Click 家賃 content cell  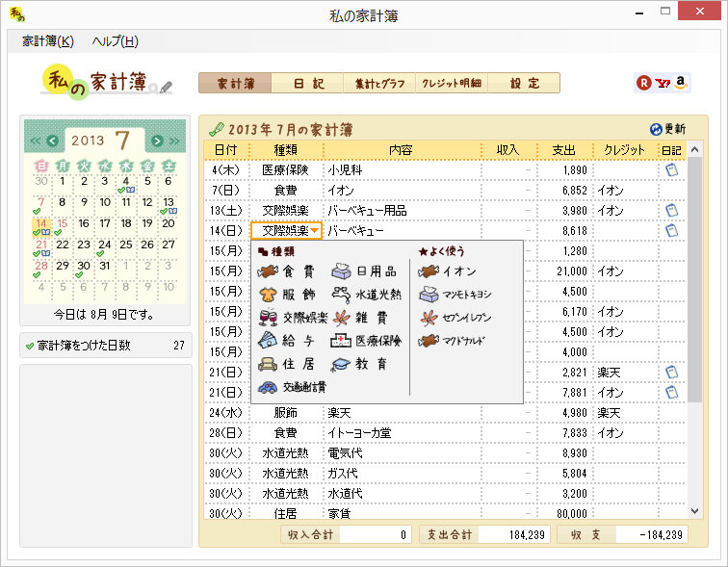(403, 513)
